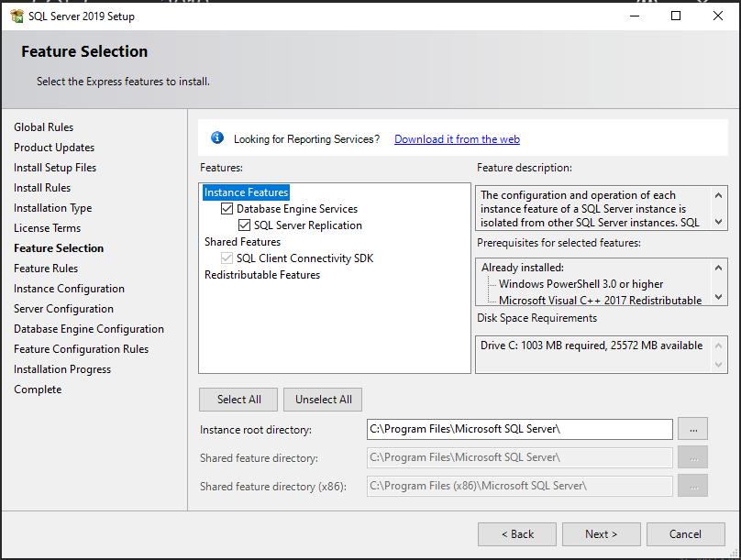Click the Feature Rules sidebar step
741x560 pixels.
(46, 269)
